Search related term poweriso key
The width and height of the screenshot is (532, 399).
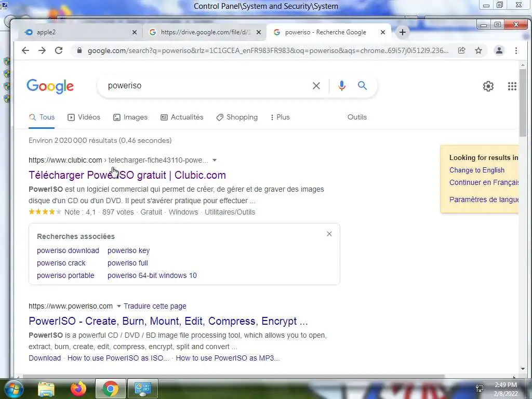[129, 250]
